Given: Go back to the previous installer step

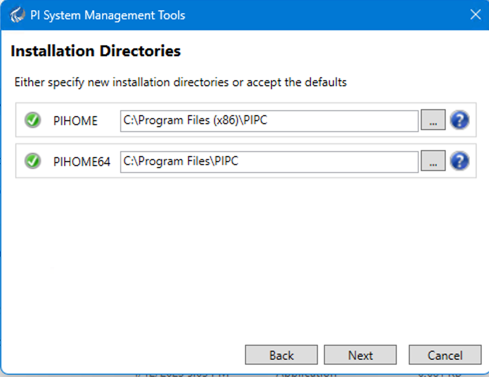Looking at the screenshot, I should (281, 355).
